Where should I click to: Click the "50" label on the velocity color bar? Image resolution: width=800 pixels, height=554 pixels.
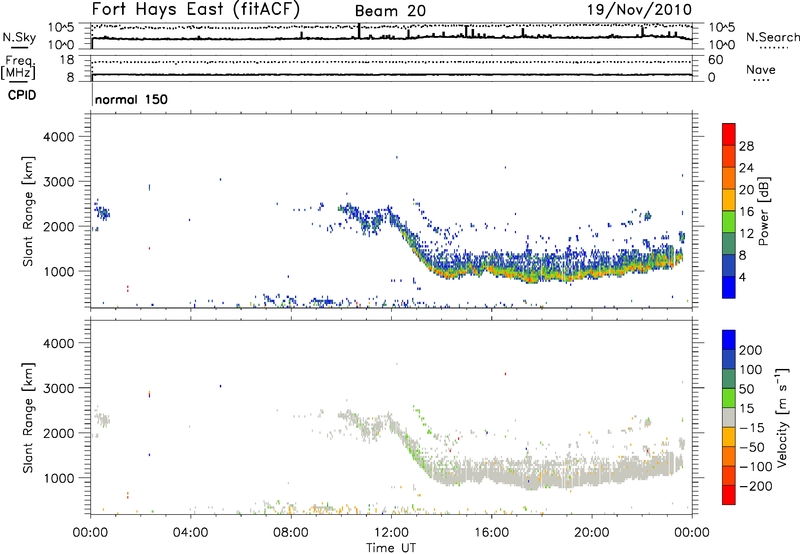coord(746,389)
